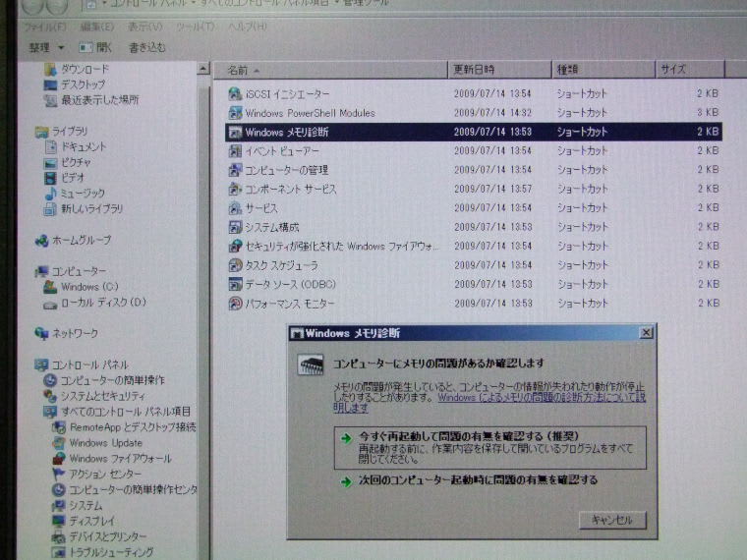Screen dimensions: 747x560
Task: Select すべてのコントロール パネル項目 in tree
Action: pyautogui.click(x=117, y=412)
